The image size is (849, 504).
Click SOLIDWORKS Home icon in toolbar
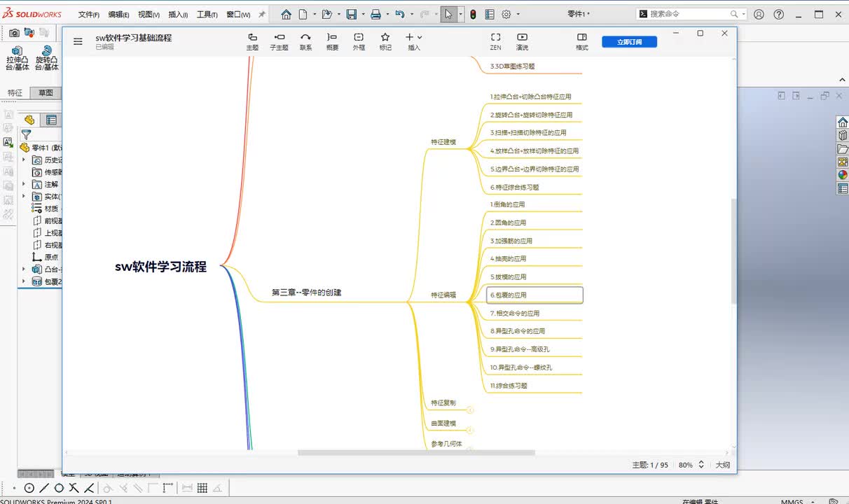click(x=286, y=14)
